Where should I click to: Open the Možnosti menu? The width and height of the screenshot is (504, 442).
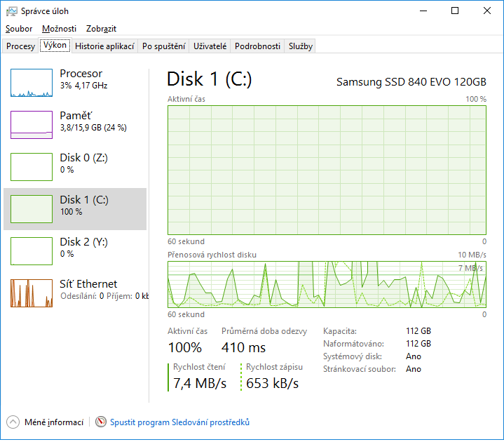pyautogui.click(x=59, y=29)
